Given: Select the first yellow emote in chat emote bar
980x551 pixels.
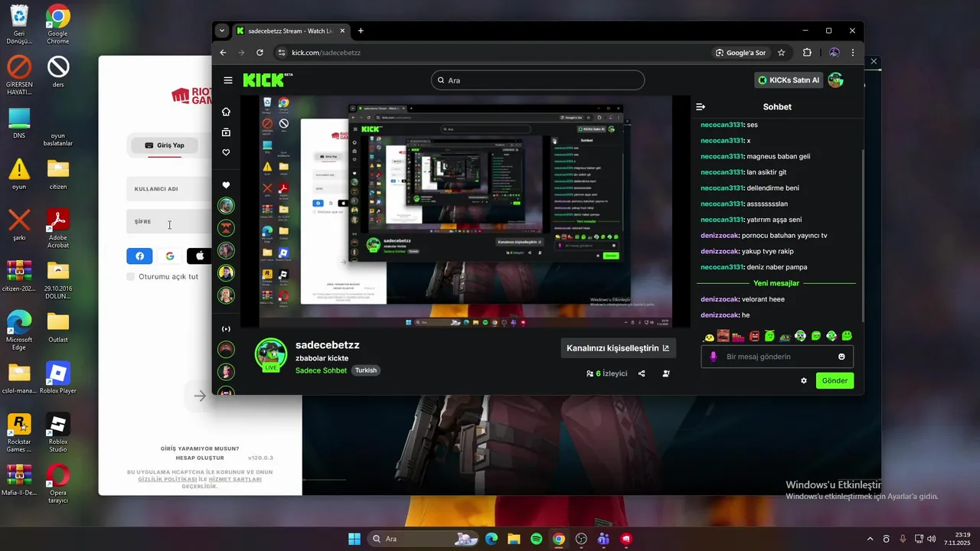Looking at the screenshot, I should click(x=710, y=337).
